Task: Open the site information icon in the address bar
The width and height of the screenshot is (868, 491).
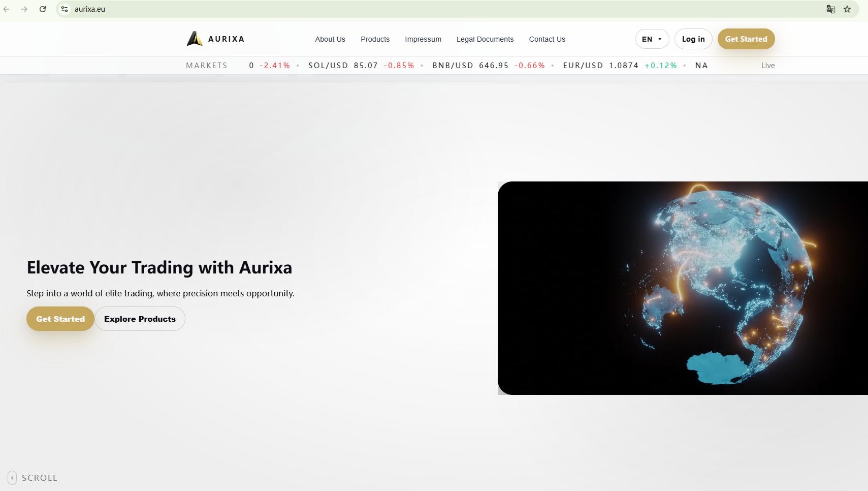Action: tap(65, 9)
